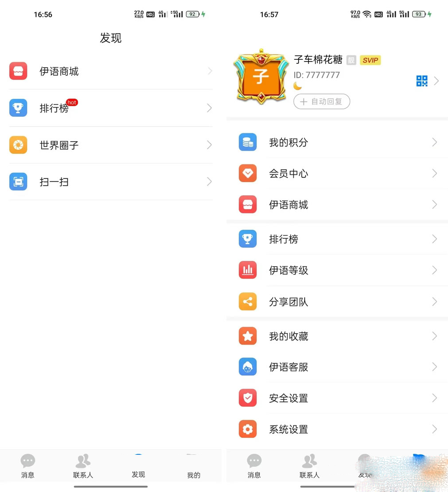Screen dimensions: 448x492
Task: Expand the 分享团队 row chevron
Action: (434, 302)
